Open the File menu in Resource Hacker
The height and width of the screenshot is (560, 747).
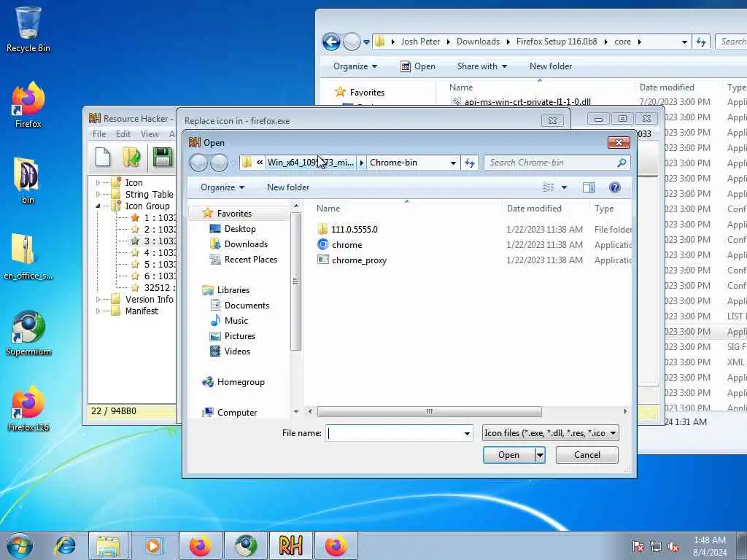point(99,134)
